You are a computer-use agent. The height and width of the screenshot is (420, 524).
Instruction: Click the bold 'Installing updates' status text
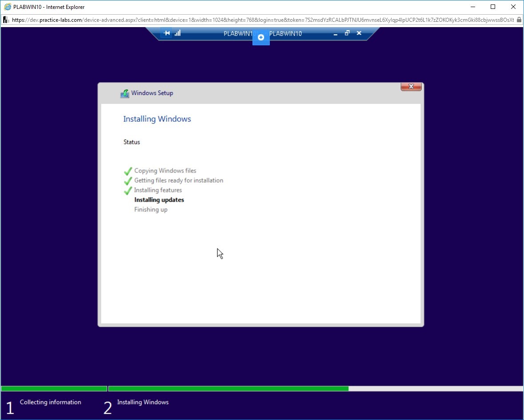pyautogui.click(x=159, y=200)
